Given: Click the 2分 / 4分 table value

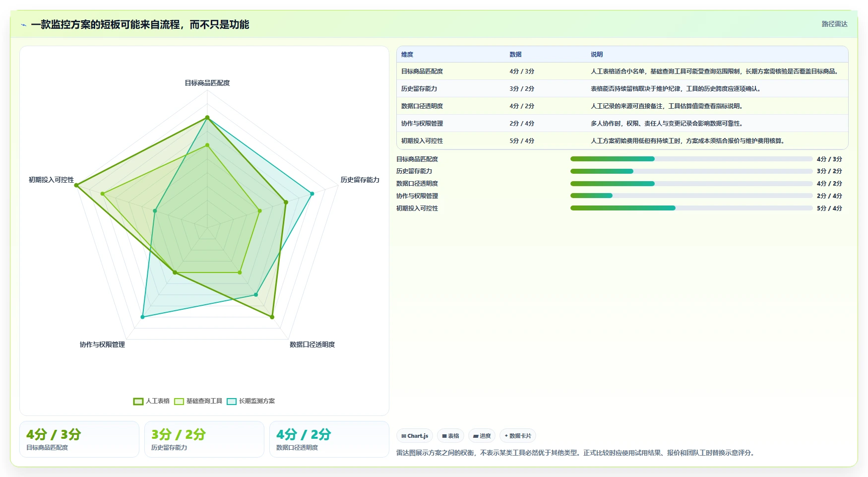Looking at the screenshot, I should [x=522, y=124].
